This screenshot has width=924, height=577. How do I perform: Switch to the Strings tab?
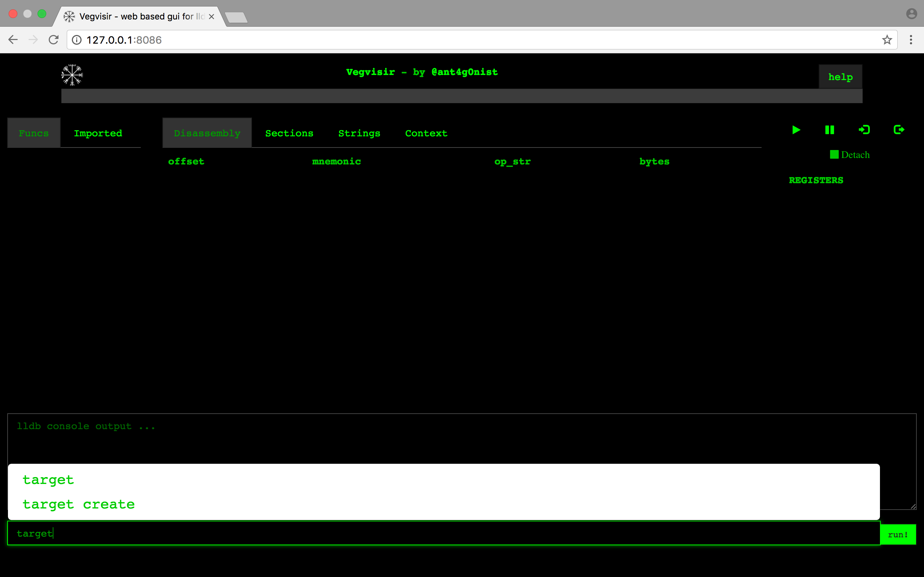[359, 133]
